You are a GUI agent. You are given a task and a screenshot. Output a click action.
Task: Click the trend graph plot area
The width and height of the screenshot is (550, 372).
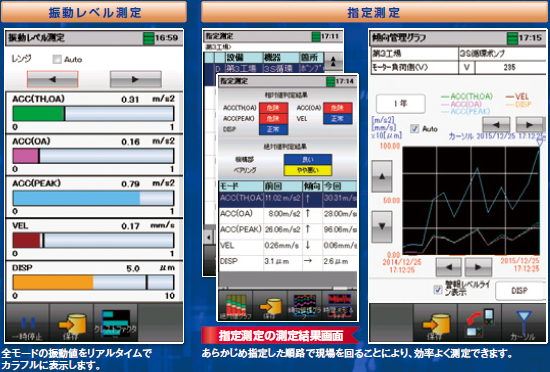(x=471, y=201)
